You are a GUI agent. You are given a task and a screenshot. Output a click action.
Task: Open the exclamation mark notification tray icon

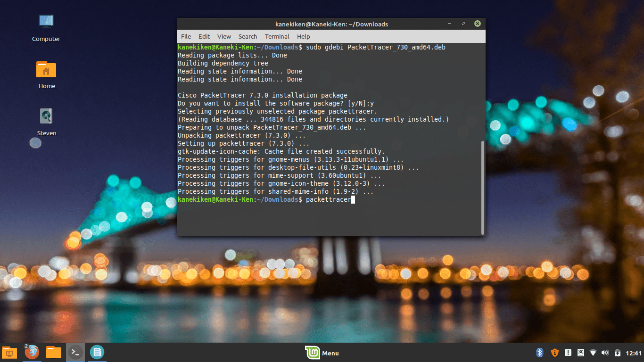[x=568, y=353]
